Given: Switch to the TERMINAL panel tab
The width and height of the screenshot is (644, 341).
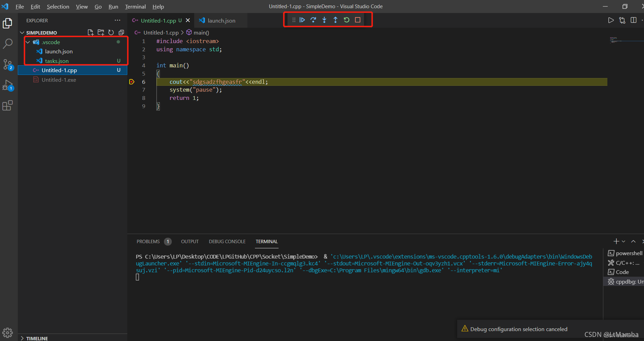Looking at the screenshot, I should pyautogui.click(x=267, y=241).
